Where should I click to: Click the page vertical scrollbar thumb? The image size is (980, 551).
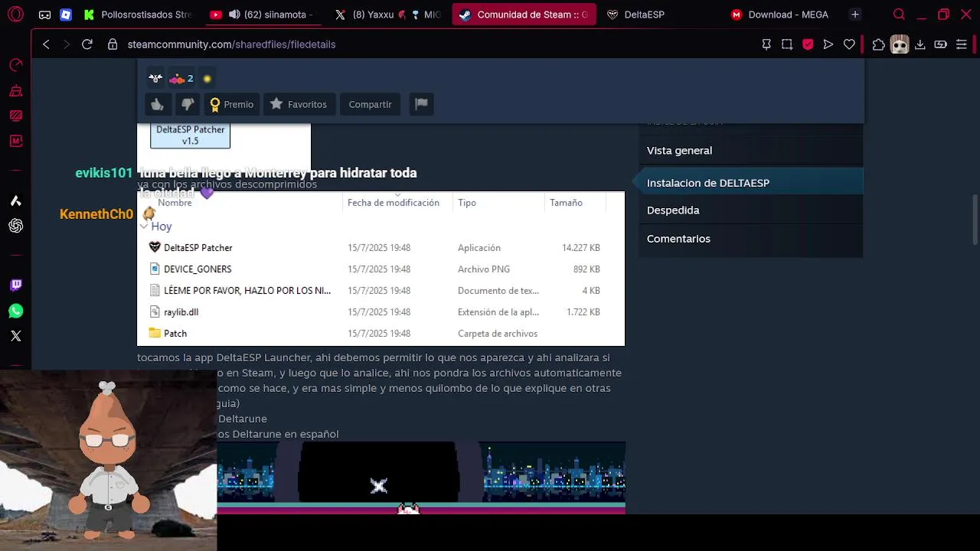pyautogui.click(x=975, y=220)
